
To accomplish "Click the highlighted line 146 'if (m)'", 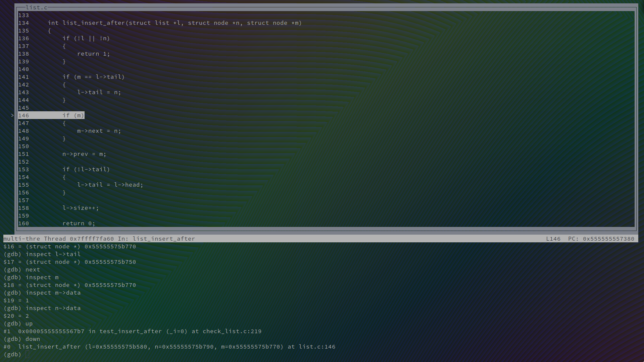I will [x=73, y=115].
